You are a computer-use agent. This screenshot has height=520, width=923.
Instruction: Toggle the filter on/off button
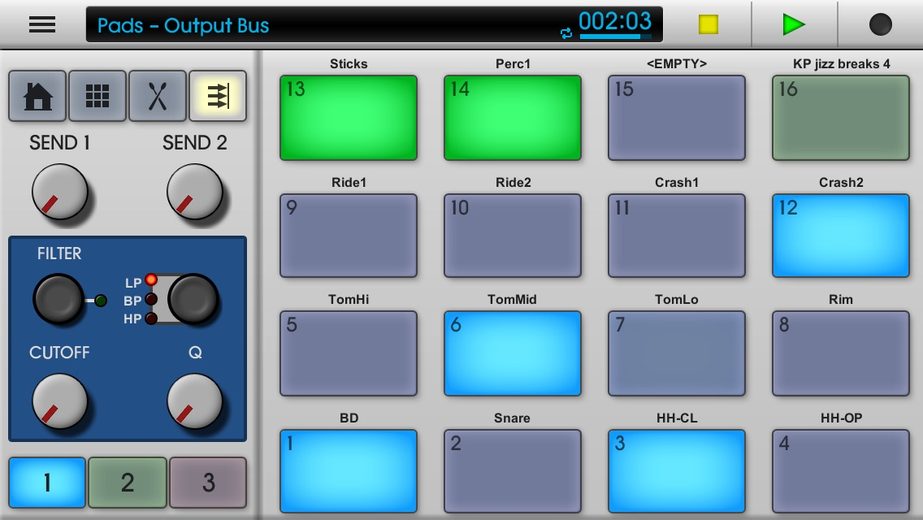coord(58,300)
